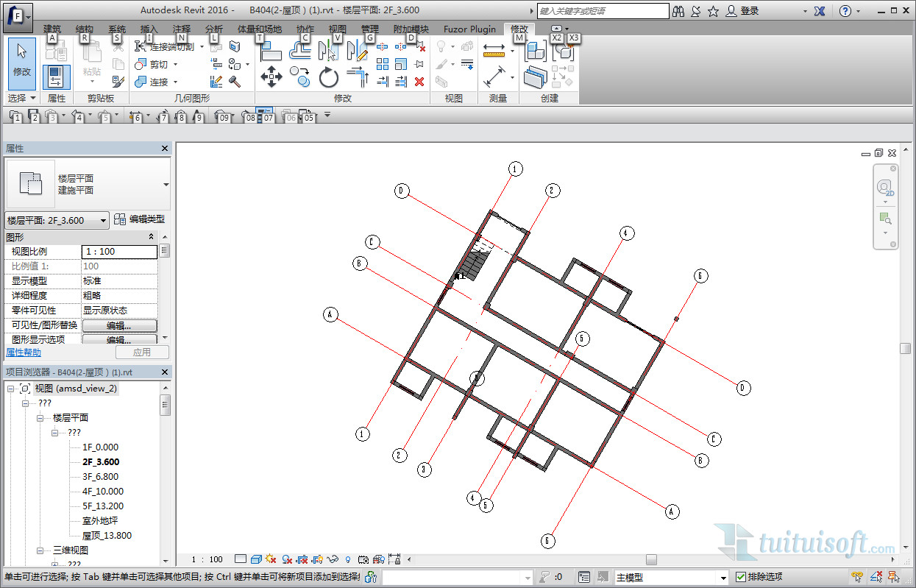Pick the Demolish hammer tool
The image size is (916, 588).
coord(235,82)
